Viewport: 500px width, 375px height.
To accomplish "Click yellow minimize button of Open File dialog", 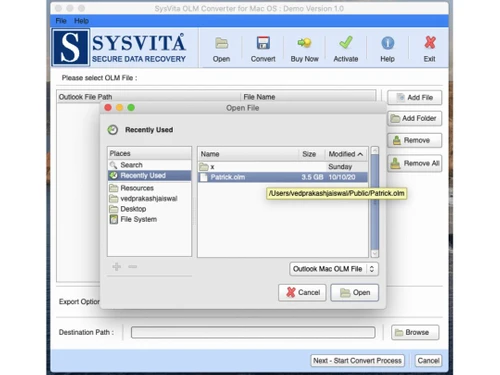I will (x=120, y=108).
